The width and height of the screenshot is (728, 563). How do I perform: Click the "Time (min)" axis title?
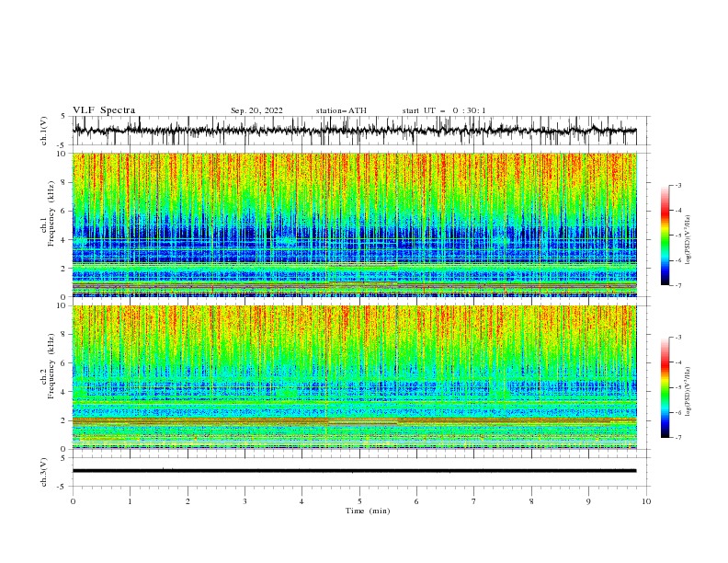[368, 511]
